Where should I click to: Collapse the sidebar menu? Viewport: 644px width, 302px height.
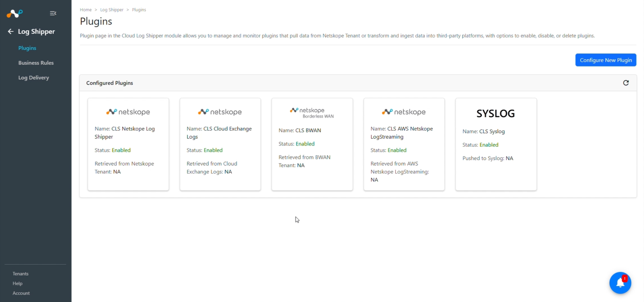pyautogui.click(x=53, y=13)
